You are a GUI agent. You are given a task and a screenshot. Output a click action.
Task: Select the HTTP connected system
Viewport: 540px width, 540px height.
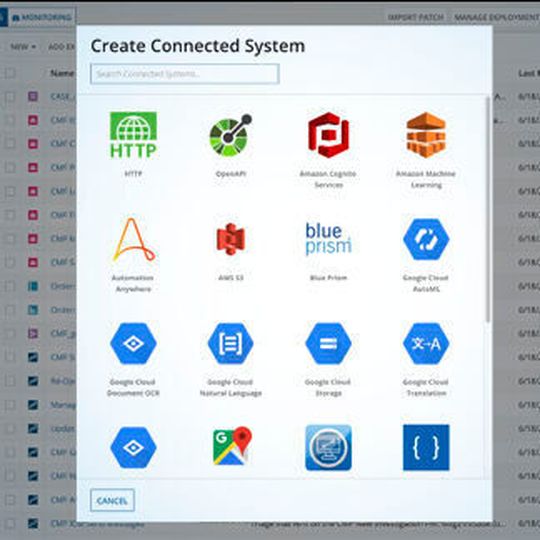133,135
